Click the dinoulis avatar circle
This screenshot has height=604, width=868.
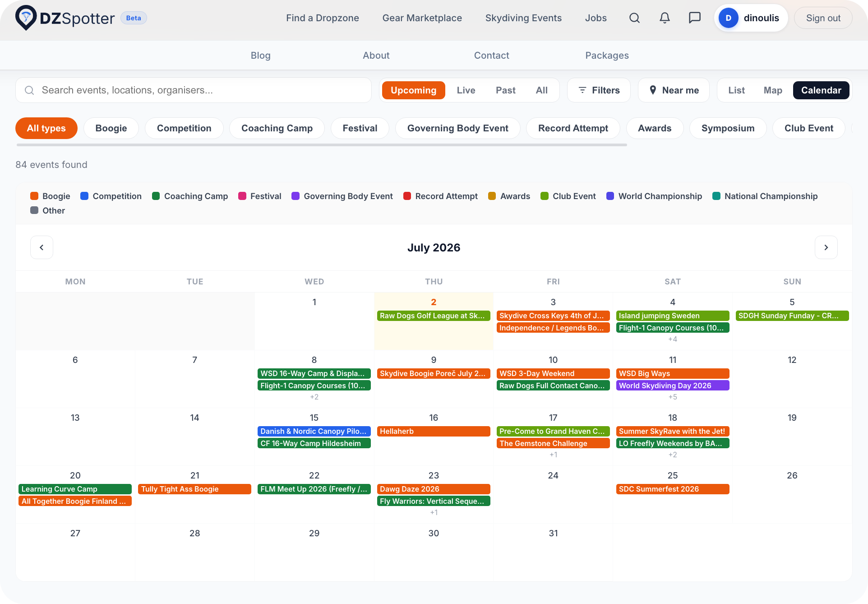(728, 18)
